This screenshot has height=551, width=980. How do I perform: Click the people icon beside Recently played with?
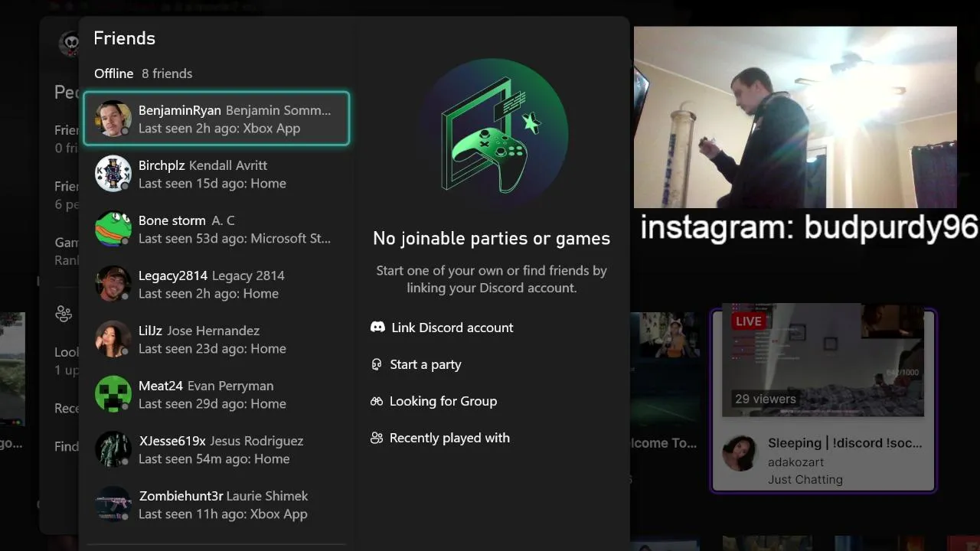[x=376, y=438]
